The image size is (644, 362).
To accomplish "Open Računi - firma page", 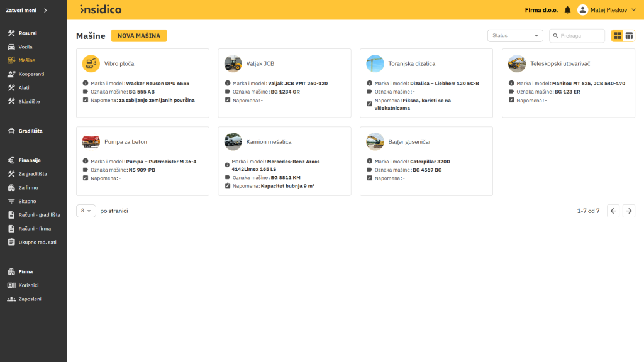I will point(33,229).
